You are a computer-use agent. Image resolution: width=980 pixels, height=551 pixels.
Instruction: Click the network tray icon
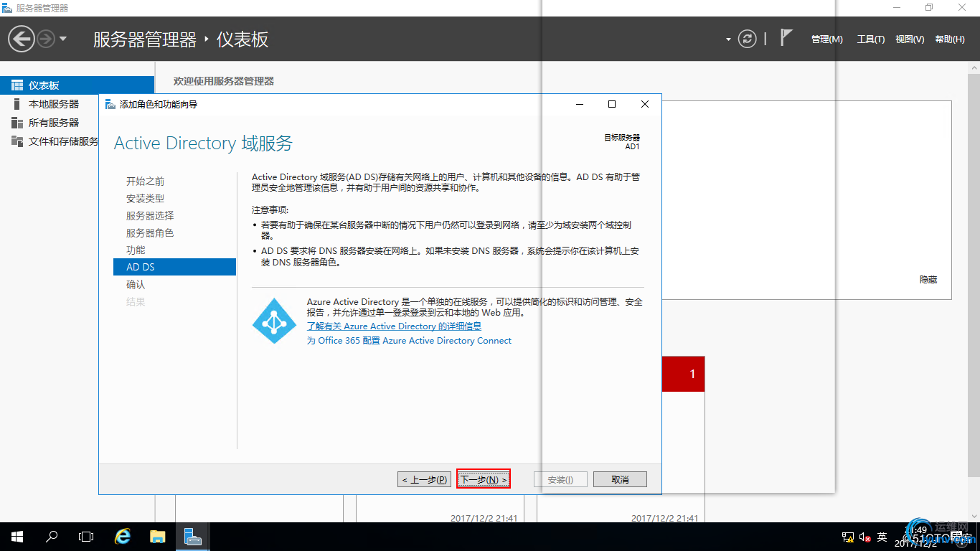pos(847,537)
